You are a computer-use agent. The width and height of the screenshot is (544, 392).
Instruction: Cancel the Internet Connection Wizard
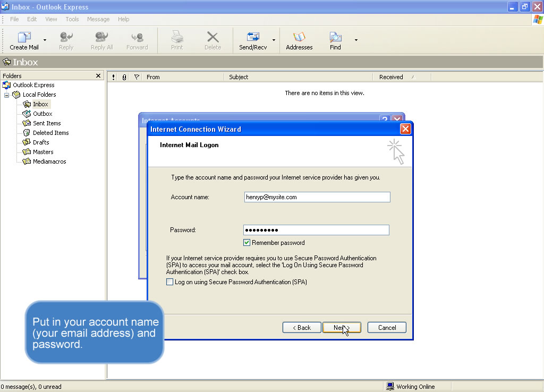click(387, 328)
